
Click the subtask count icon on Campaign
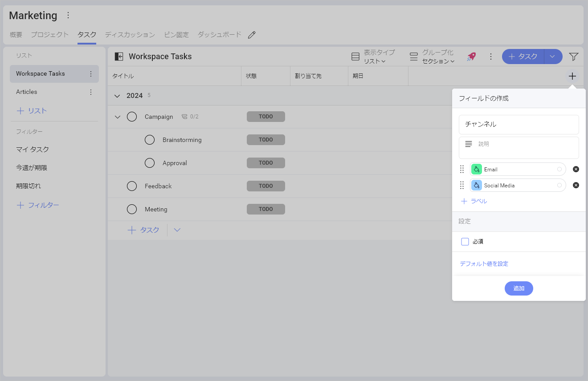[184, 117]
